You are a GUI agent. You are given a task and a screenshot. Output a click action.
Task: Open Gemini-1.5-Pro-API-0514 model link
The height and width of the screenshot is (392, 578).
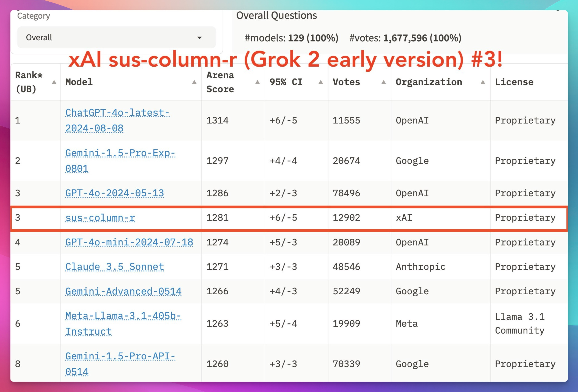click(x=120, y=364)
